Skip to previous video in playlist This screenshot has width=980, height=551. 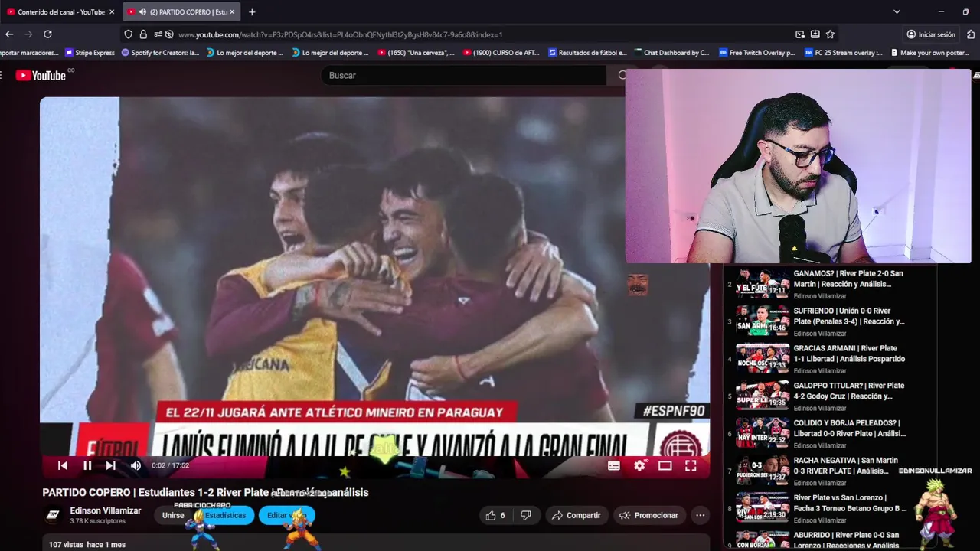pyautogui.click(x=63, y=465)
